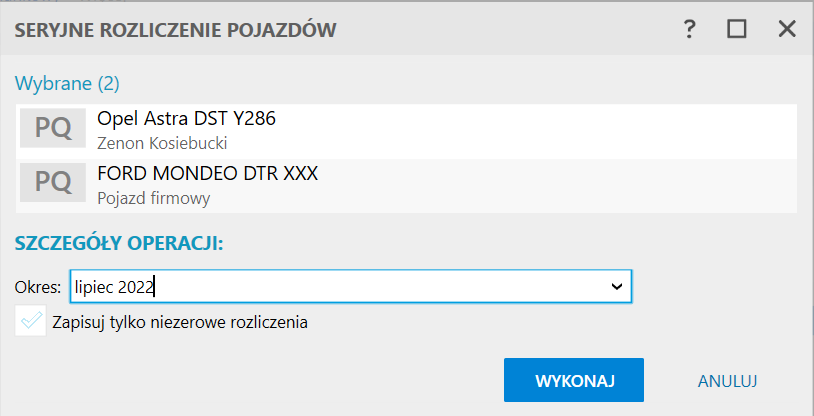Click into the Okres field showing lipiec 2022
The height and width of the screenshot is (416, 814).
tap(330, 287)
